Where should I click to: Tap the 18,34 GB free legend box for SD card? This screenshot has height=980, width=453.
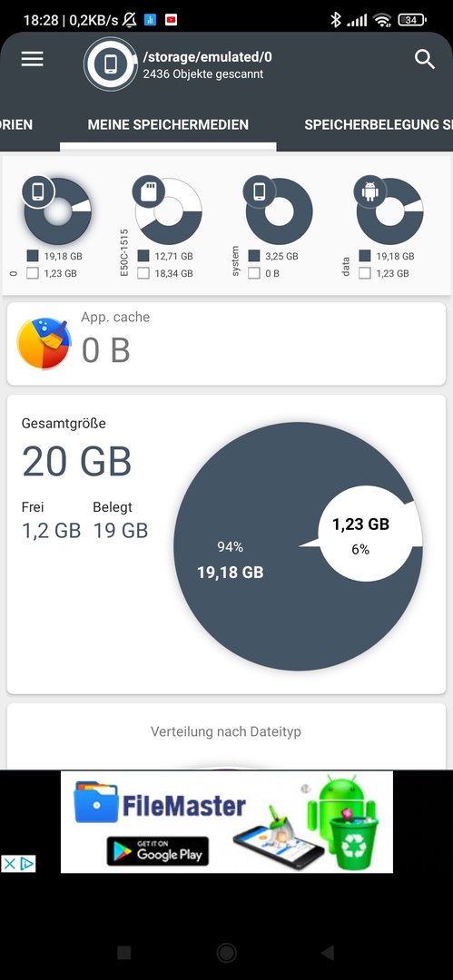pyautogui.click(x=143, y=273)
